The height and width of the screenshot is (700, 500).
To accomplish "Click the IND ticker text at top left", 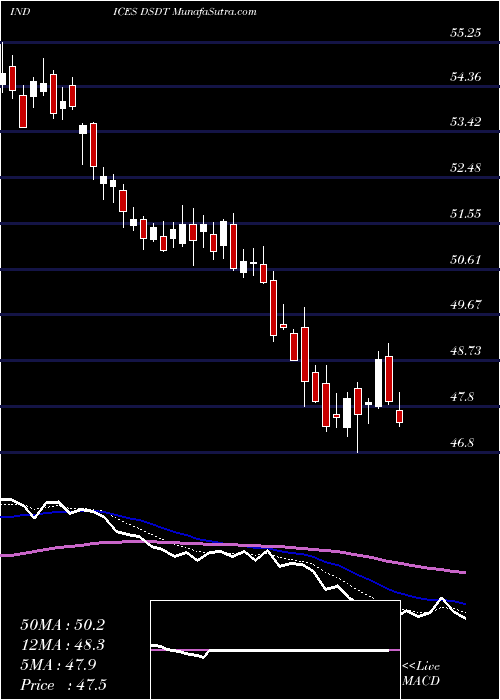I will point(20,12).
